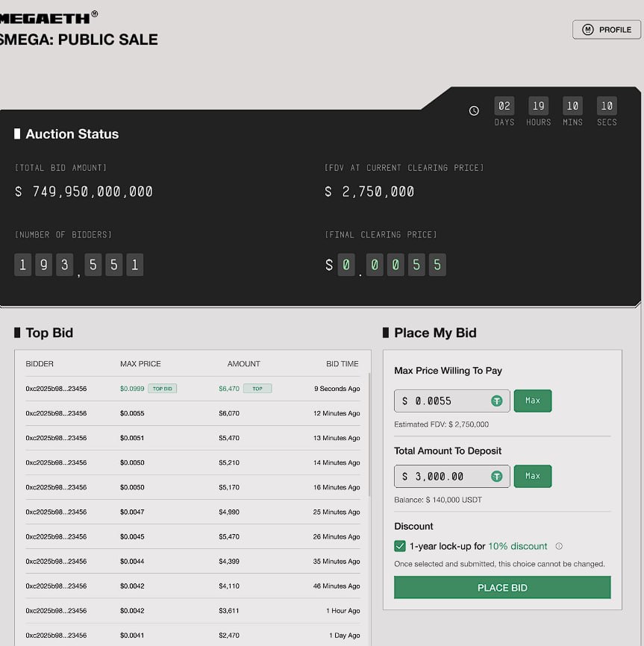Screen dimensions: 644x646
Task: Click the Tether icon in deposit amount field
Action: [x=497, y=476]
